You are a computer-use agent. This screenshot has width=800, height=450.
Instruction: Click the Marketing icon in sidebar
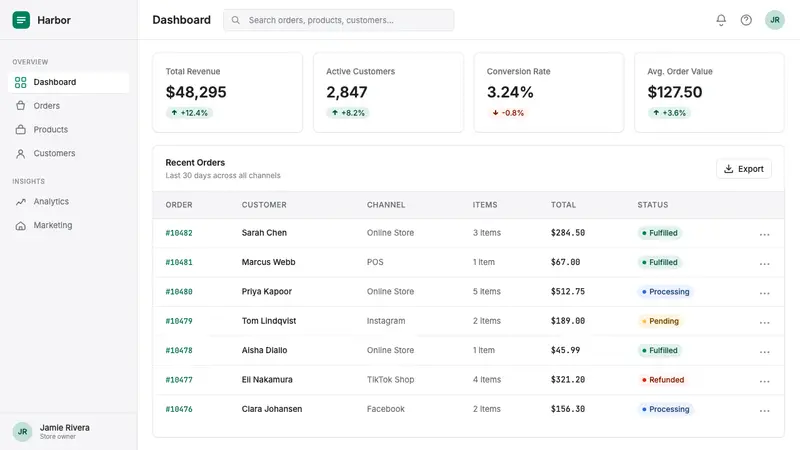pyautogui.click(x=20, y=226)
